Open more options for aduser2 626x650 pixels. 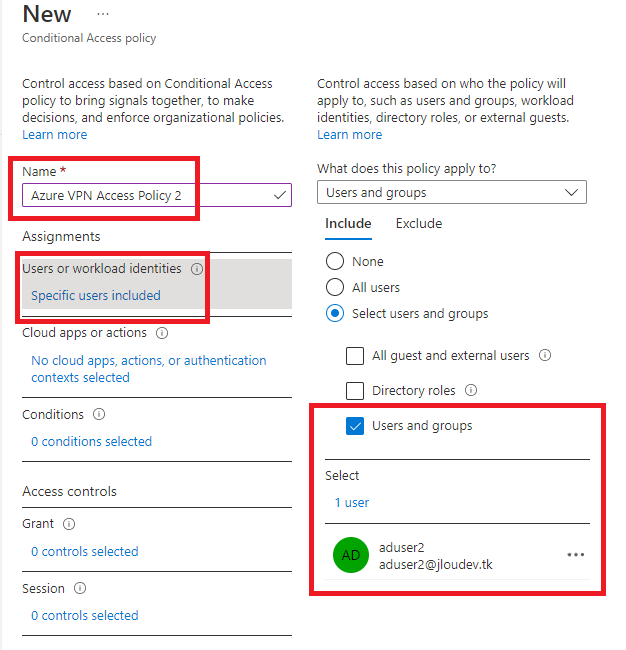[575, 555]
